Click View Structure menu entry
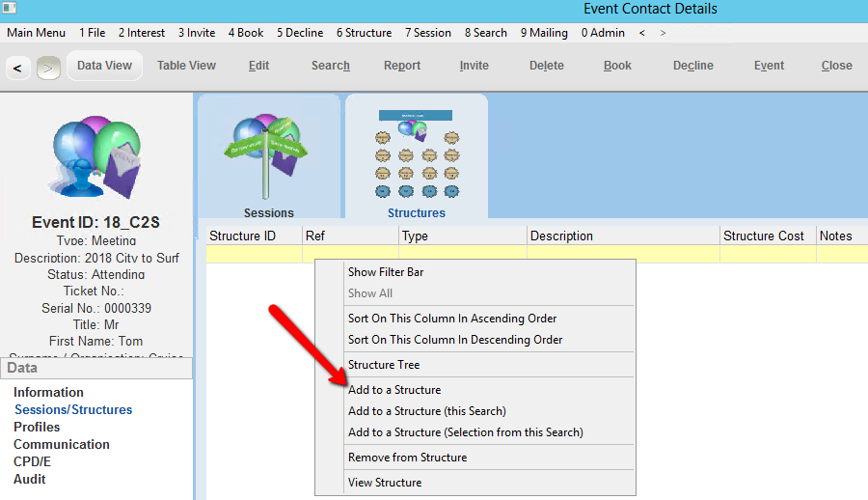This screenshot has width=868, height=500. coord(385,483)
